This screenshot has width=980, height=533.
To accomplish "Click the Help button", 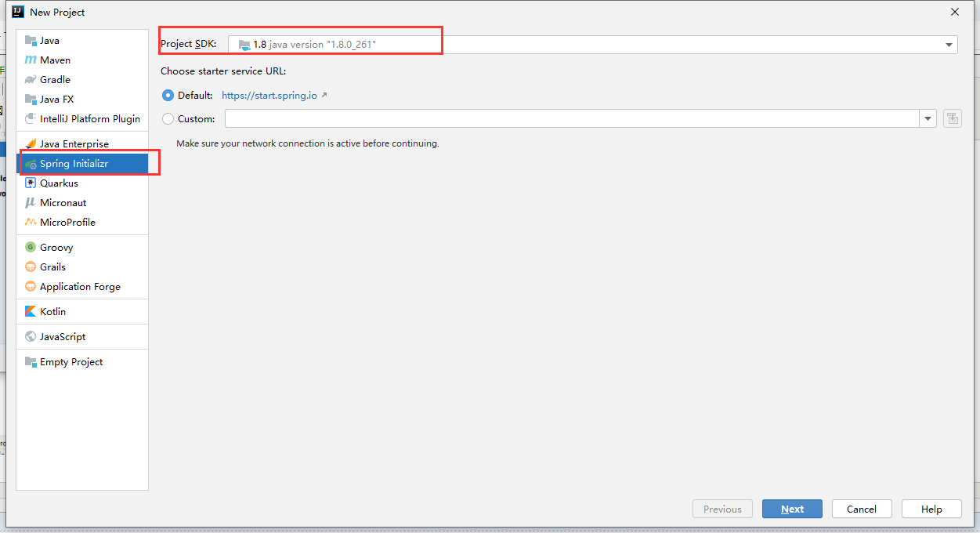I will pyautogui.click(x=931, y=509).
